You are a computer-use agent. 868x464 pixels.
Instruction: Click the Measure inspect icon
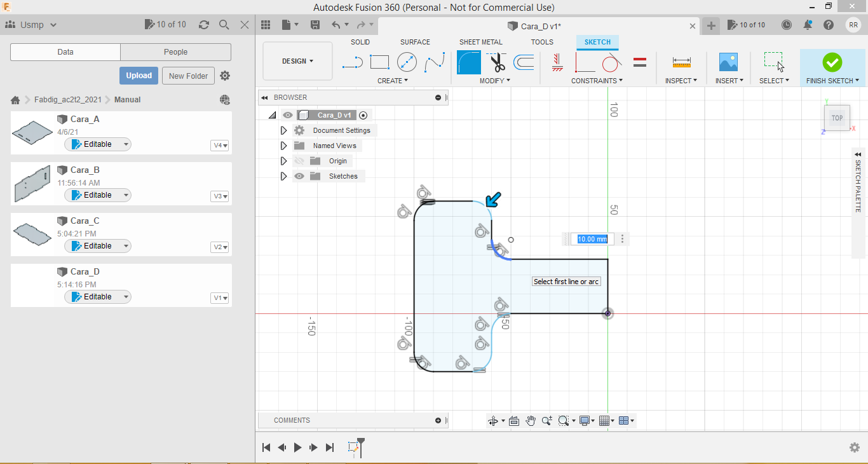pyautogui.click(x=681, y=62)
